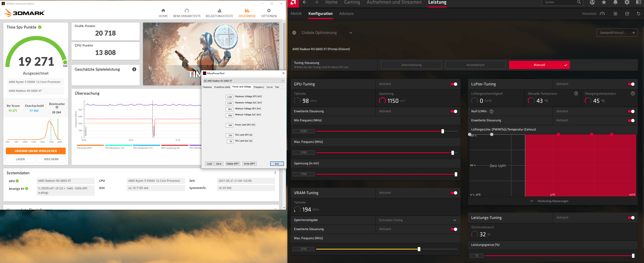This screenshot has width=644, height=263.
Task: Open Belastungsteste in 3DMark
Action: [x=219, y=13]
